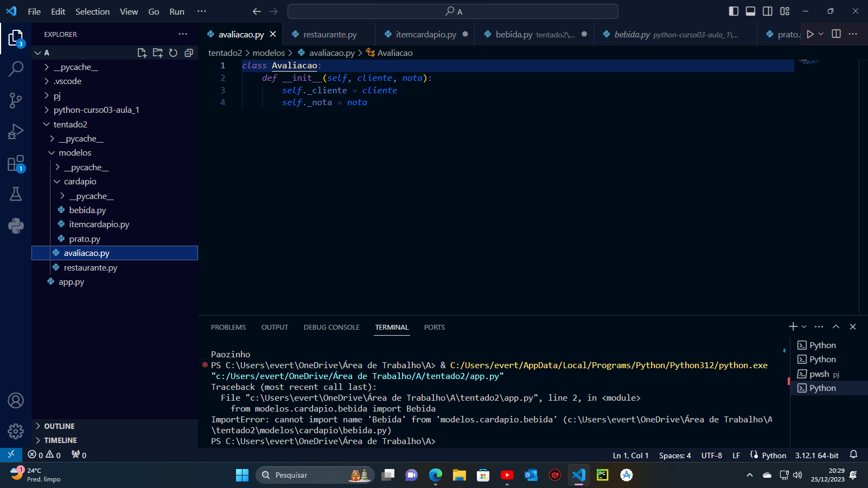
Task: Customize layout from title bar
Action: [785, 11]
